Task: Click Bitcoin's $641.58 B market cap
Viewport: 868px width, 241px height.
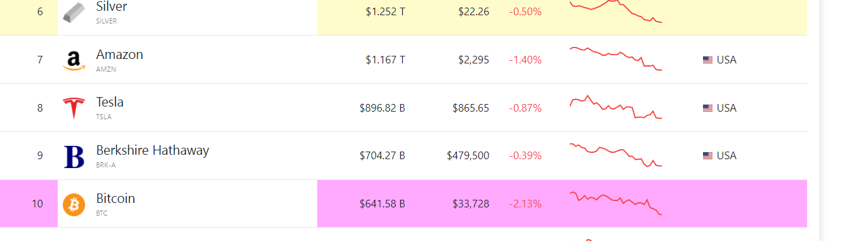Action: click(x=382, y=204)
